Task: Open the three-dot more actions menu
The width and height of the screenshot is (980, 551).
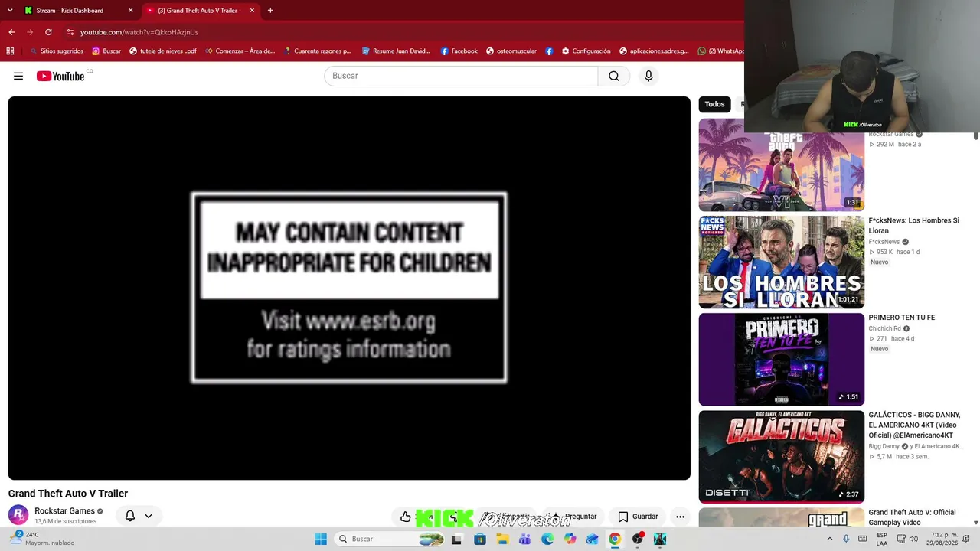Action: (680, 517)
